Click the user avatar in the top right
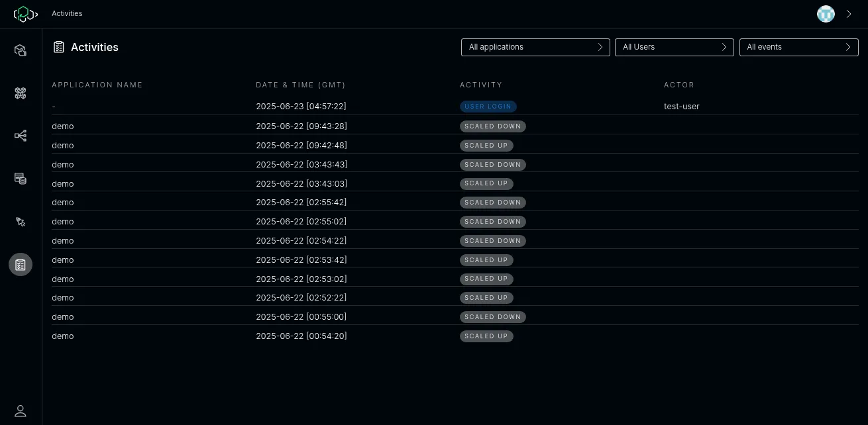The width and height of the screenshot is (868, 425). point(826,14)
